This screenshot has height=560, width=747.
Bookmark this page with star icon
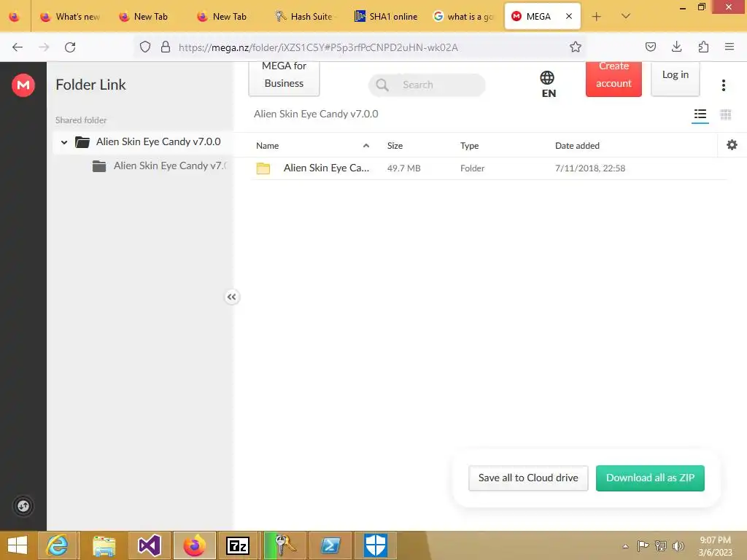pos(576,47)
